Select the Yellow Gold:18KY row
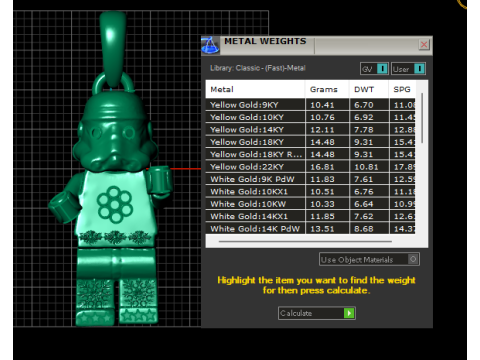This screenshot has width=480, height=360. tap(310, 142)
